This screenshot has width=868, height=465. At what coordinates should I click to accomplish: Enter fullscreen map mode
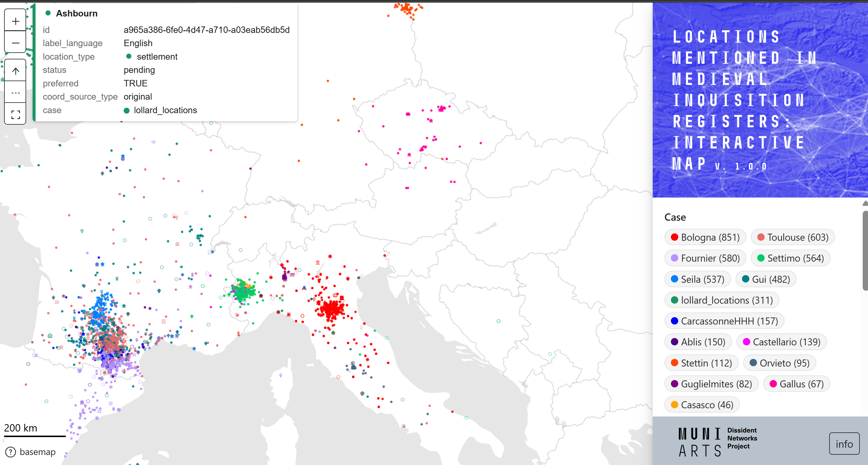coord(16,114)
